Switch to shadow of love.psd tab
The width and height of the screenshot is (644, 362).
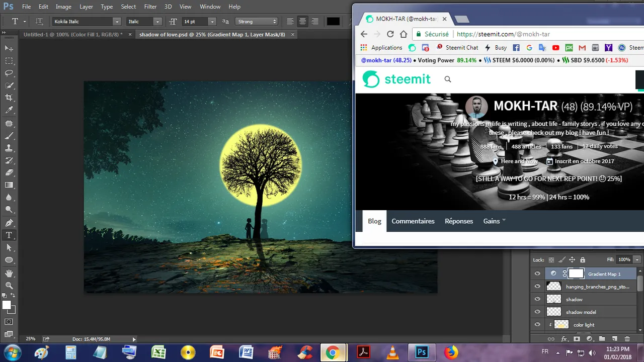(x=212, y=35)
